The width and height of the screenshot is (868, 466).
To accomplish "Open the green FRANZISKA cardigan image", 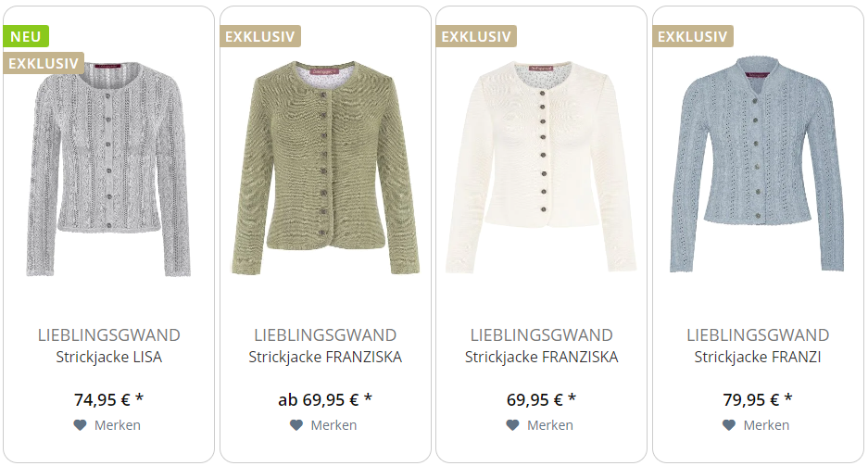I will (x=325, y=167).
